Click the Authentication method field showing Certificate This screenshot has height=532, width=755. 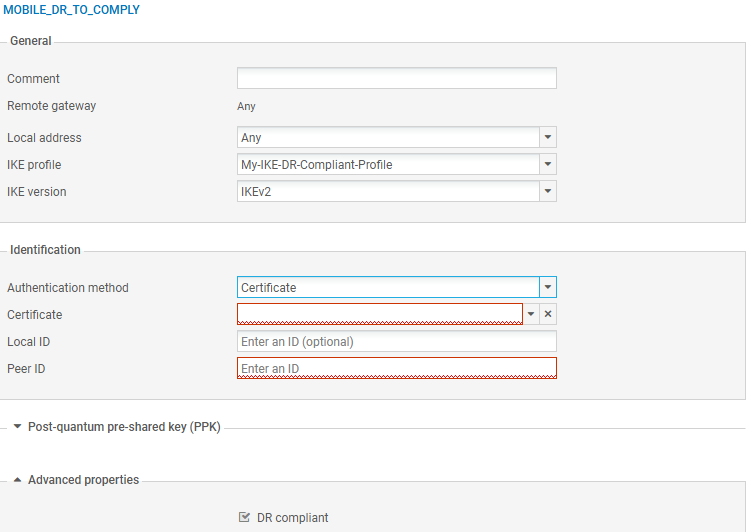387,288
